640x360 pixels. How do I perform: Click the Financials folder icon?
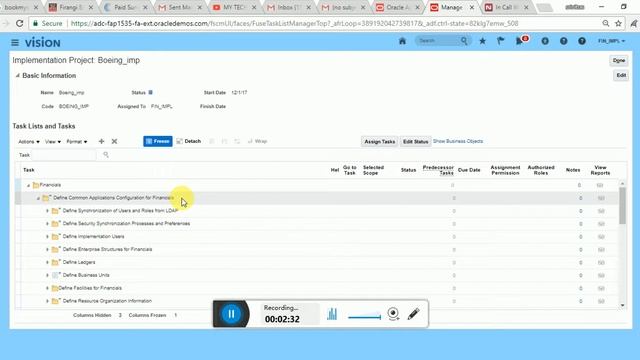point(36,185)
